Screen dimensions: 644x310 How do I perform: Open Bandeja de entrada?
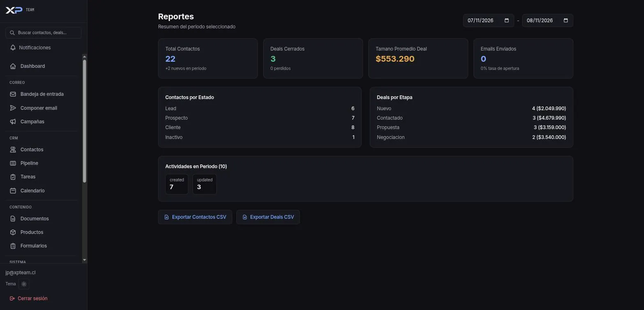point(41,94)
